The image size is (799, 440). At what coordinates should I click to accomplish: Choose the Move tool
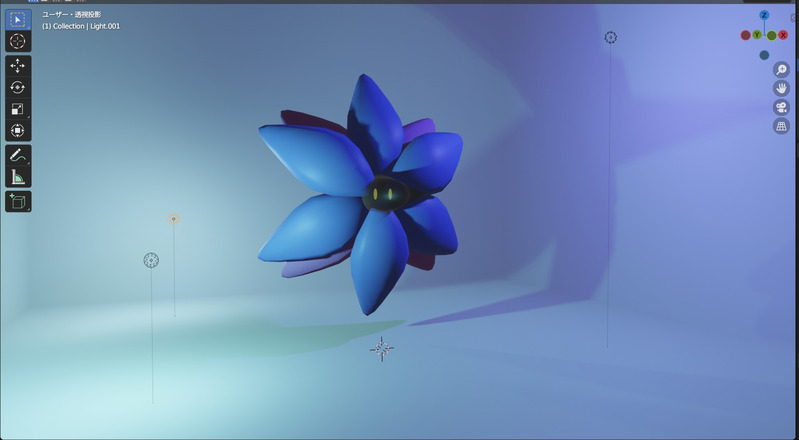tap(18, 66)
